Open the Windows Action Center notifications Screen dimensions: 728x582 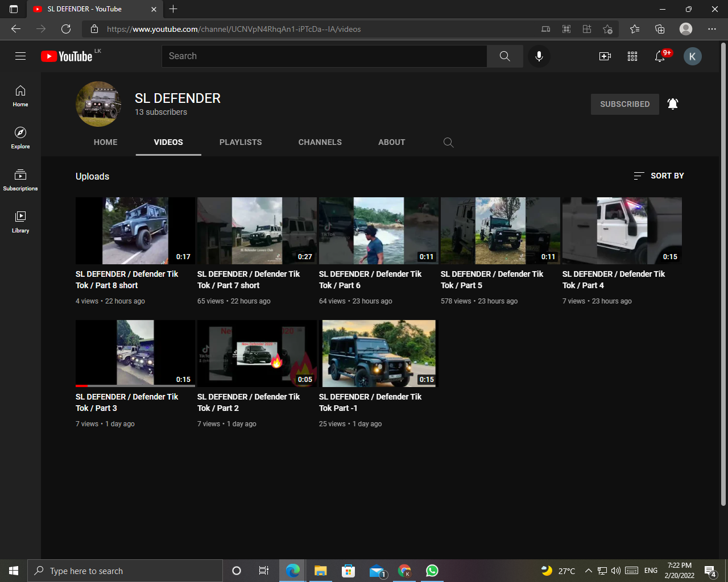[710, 571]
